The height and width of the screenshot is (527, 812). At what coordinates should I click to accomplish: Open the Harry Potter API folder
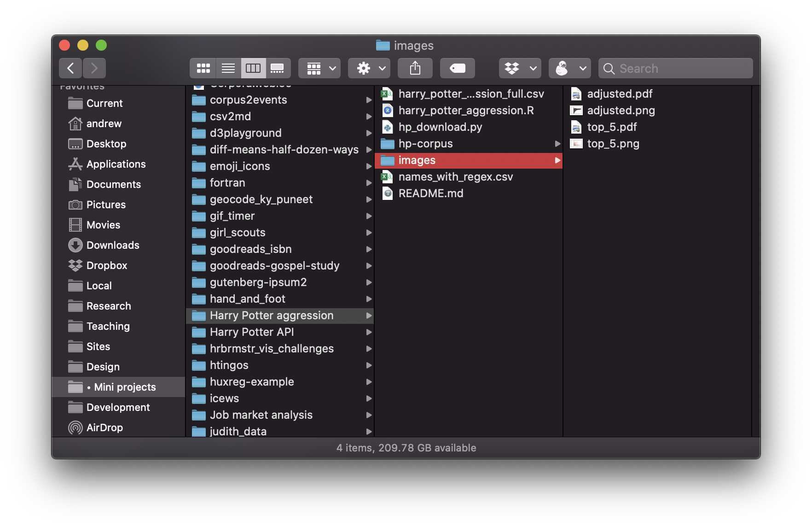(251, 332)
